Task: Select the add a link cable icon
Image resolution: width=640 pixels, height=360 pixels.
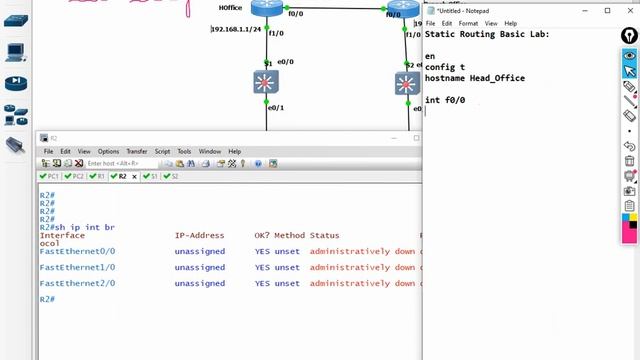Action: [x=16, y=145]
